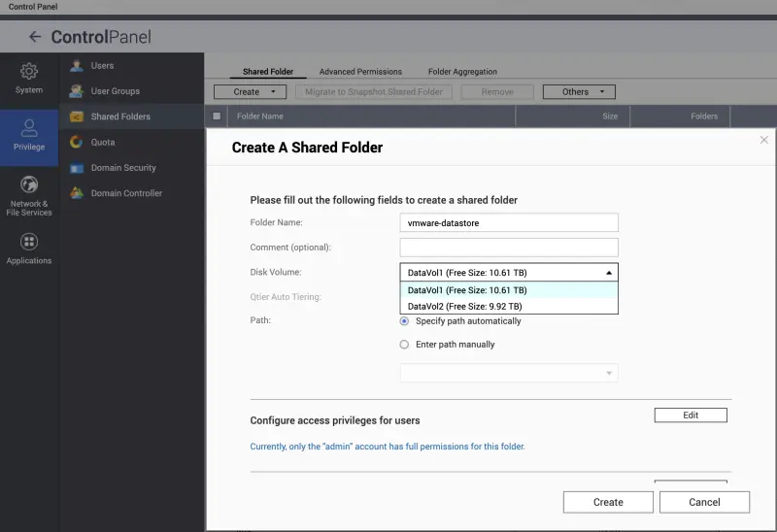
Task: Pick DataVol2 (Free Size: 9.92 TB) option
Action: pos(509,306)
